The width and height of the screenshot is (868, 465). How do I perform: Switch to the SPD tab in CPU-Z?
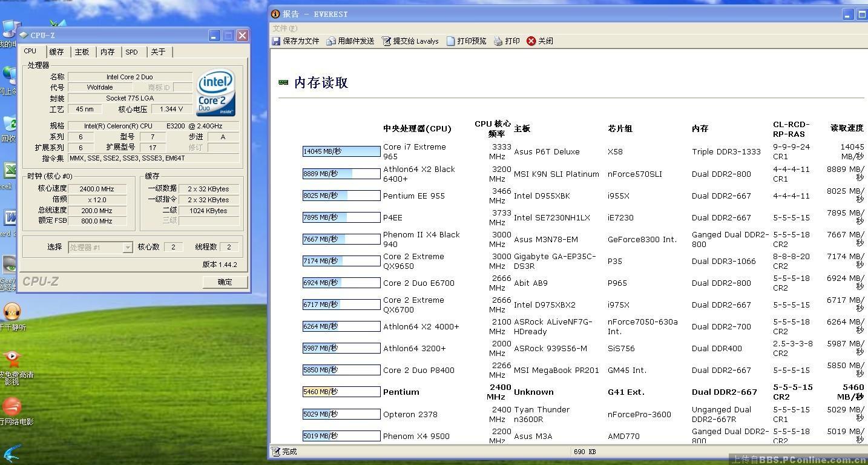click(131, 52)
